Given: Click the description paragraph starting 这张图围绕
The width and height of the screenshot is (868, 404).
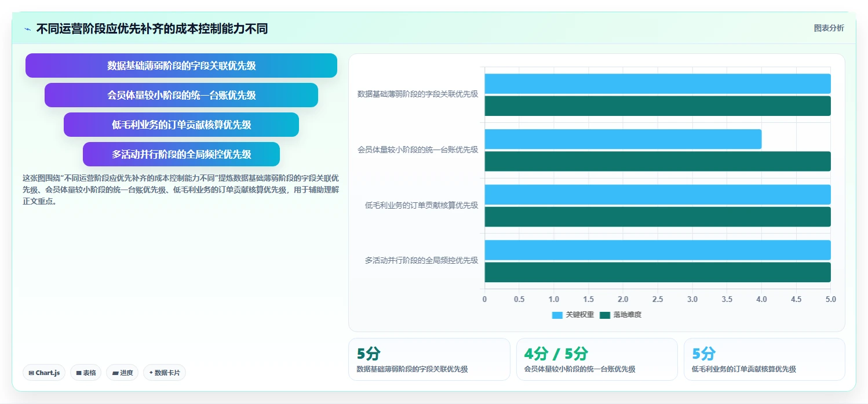Looking at the screenshot, I should tap(181, 190).
